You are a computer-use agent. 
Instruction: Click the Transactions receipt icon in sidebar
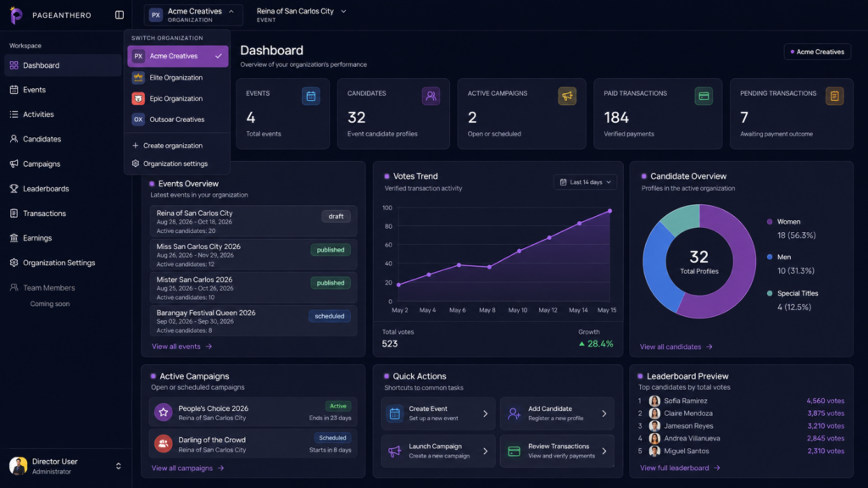[14, 213]
